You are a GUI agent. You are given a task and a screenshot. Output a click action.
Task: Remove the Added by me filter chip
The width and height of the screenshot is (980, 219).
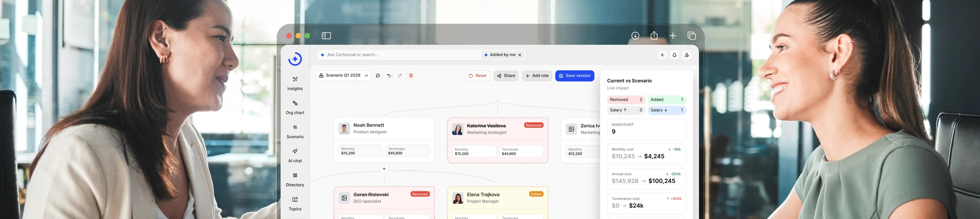click(520, 55)
